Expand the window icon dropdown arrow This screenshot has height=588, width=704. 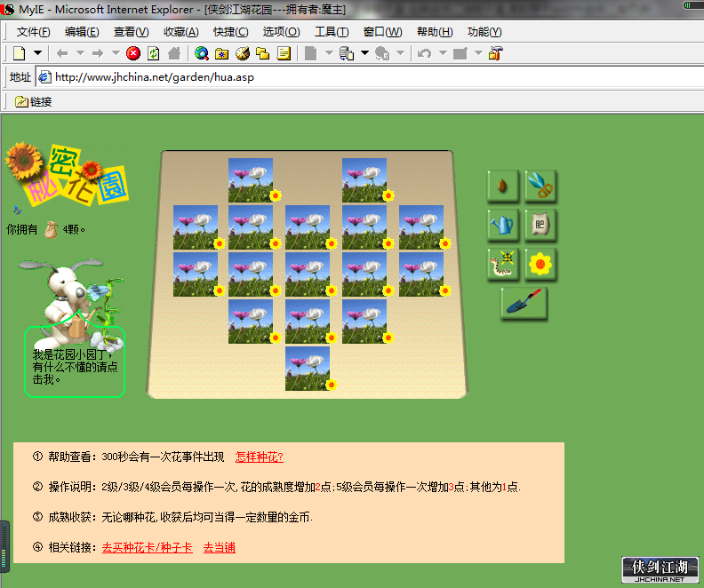[478, 53]
